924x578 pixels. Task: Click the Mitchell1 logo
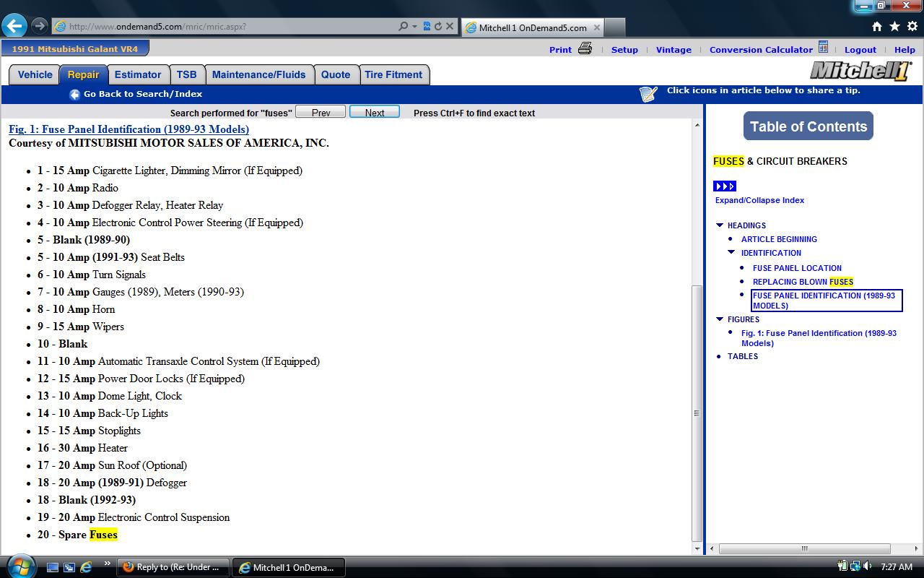pos(860,70)
